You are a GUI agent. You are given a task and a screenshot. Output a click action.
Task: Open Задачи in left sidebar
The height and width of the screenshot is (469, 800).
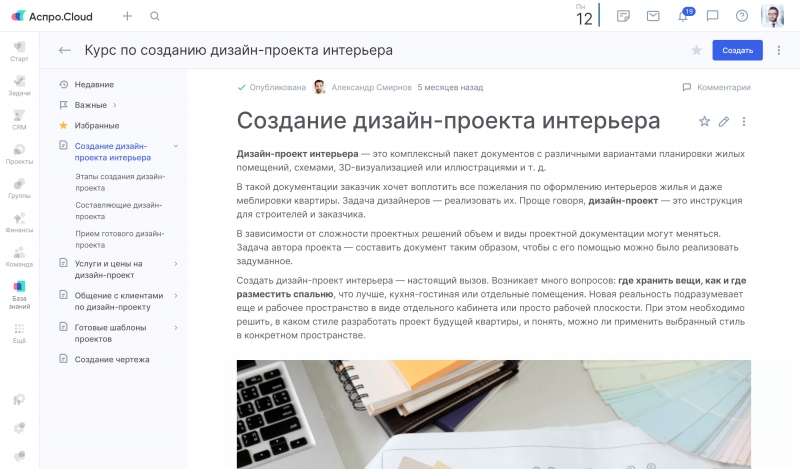pos(19,86)
